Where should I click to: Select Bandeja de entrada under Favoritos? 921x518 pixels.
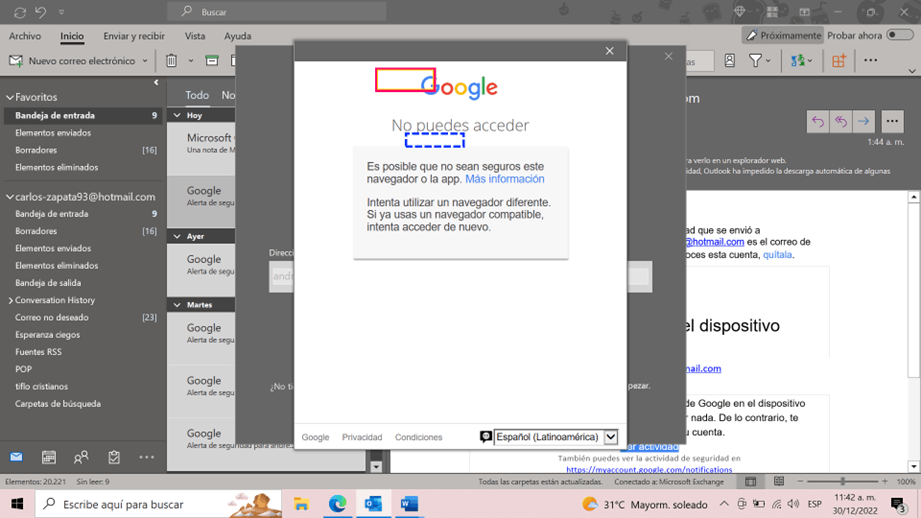82,116
